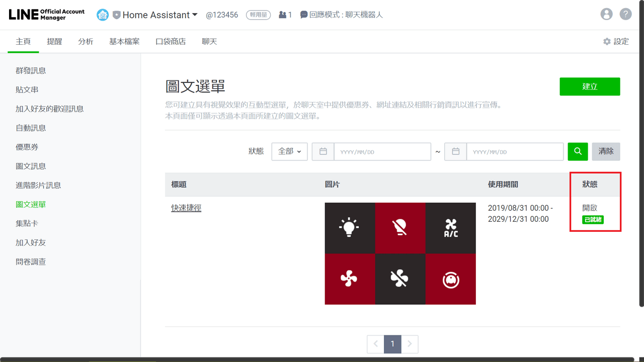
Task: Click the 回應模式 : 聊天機器人 text
Action: click(x=346, y=15)
